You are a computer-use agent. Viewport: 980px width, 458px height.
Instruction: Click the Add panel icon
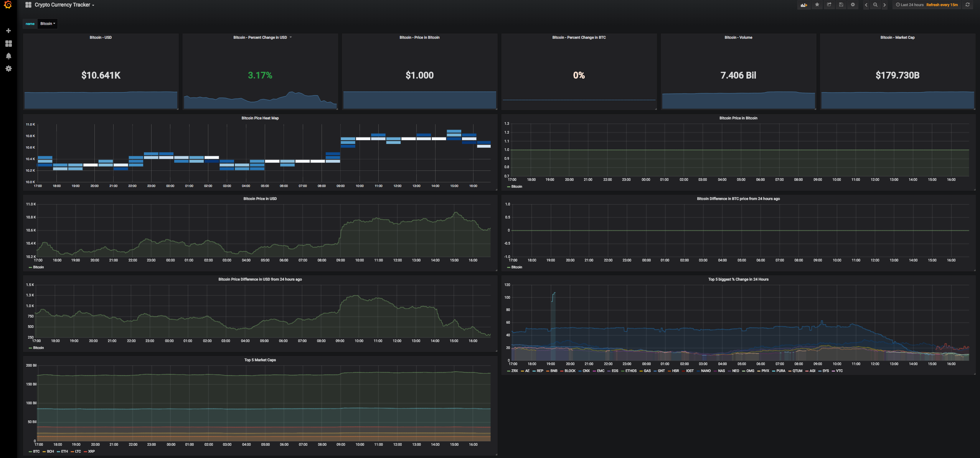tap(803, 5)
